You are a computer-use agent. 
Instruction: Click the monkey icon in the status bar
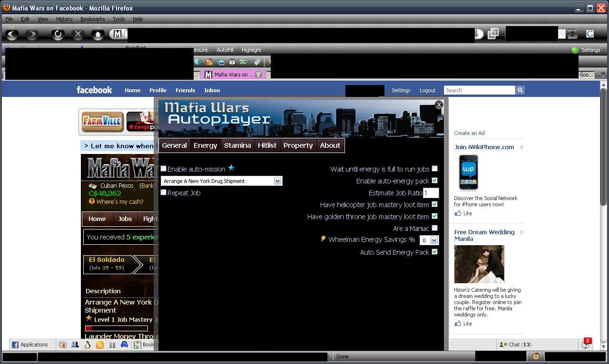536,356
